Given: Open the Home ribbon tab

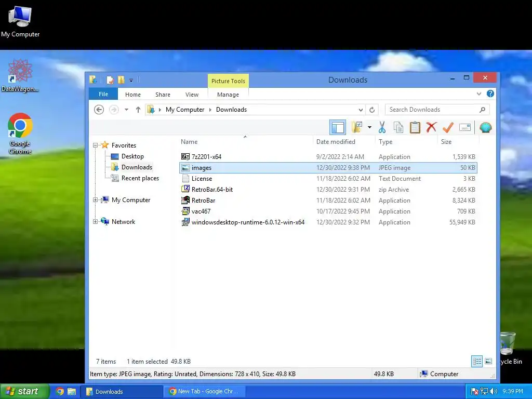Looking at the screenshot, I should click(x=132, y=95).
